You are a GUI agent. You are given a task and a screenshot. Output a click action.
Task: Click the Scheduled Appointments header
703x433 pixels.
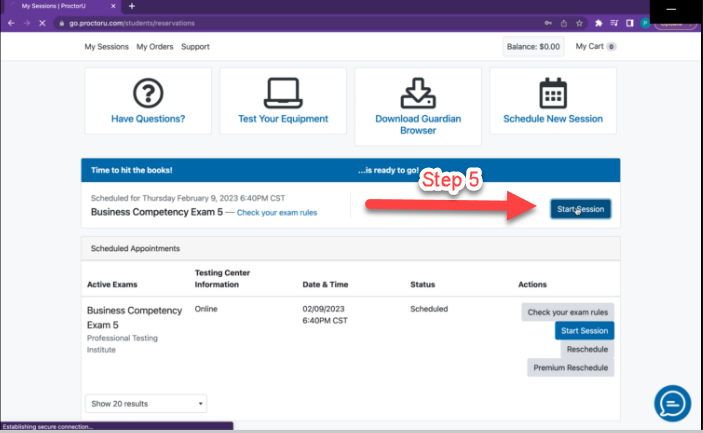click(135, 248)
